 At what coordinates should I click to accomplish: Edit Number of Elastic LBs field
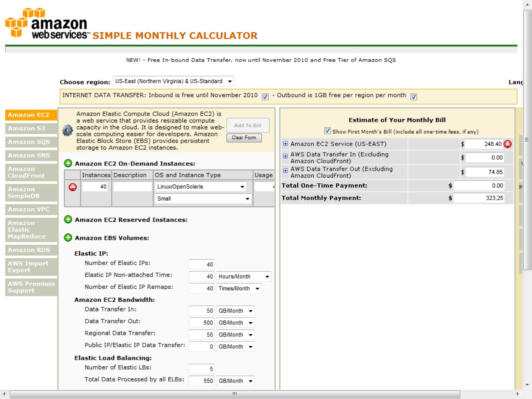(202, 369)
